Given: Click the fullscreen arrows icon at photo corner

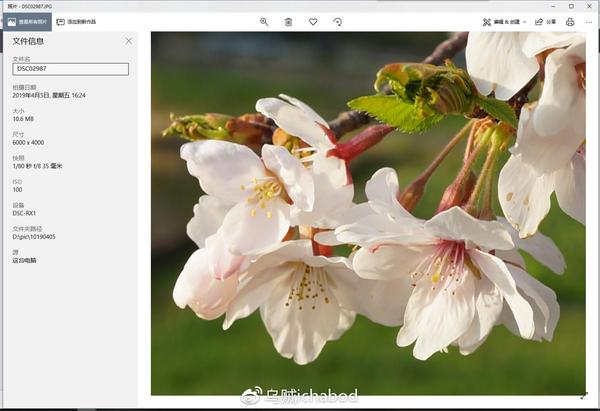Looking at the screenshot, I should [584, 396].
